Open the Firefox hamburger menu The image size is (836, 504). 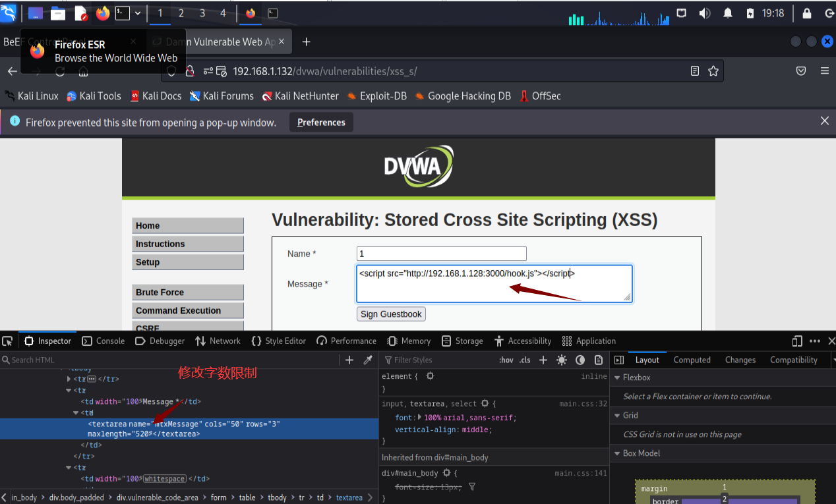pyautogui.click(x=824, y=71)
